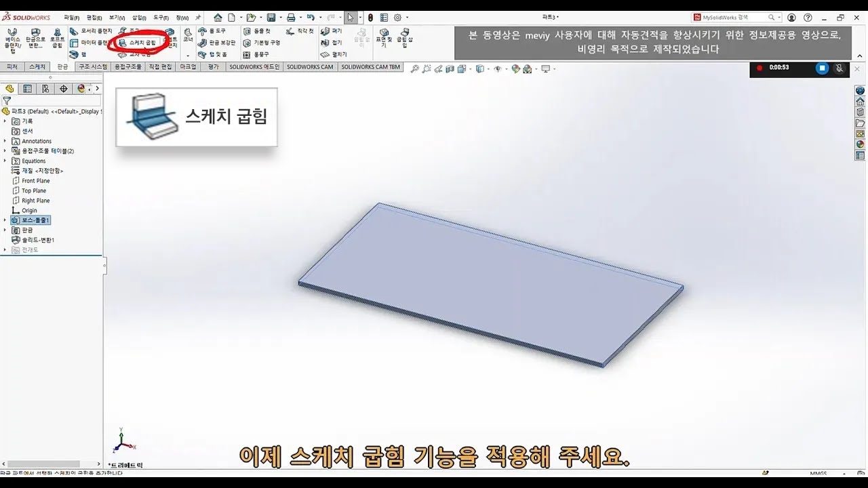Expand the Annotations tree node
Image resolution: width=868 pixels, height=488 pixels.
tap(5, 141)
